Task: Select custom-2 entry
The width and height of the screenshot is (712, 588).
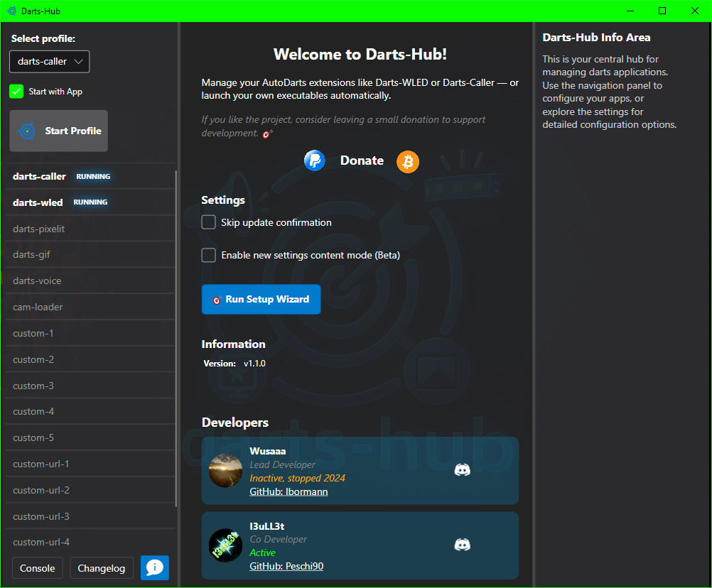Action: pyautogui.click(x=90, y=360)
